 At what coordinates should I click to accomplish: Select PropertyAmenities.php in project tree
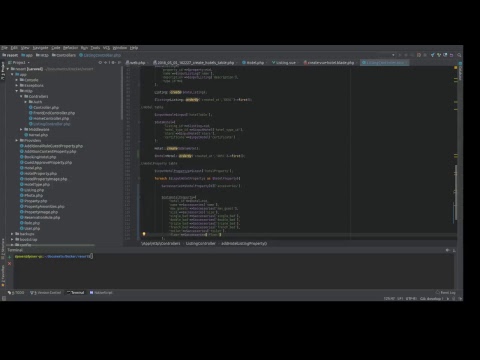(42, 206)
